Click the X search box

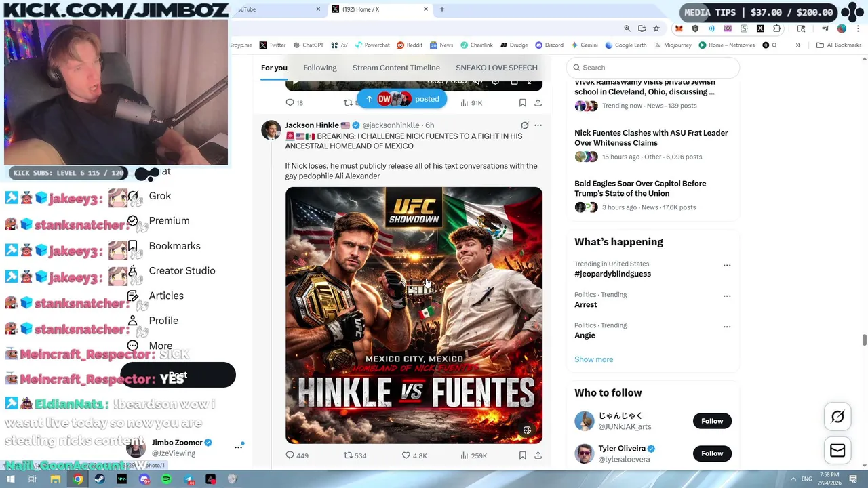[x=653, y=68]
